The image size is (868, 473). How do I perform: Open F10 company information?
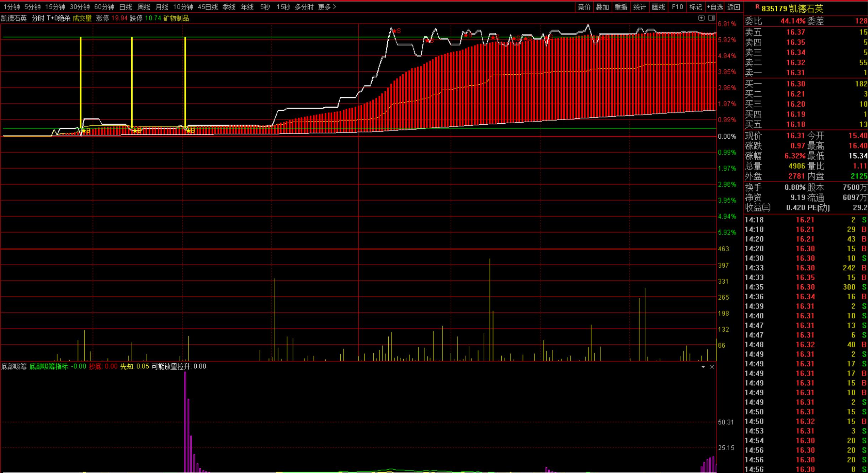coord(677,7)
